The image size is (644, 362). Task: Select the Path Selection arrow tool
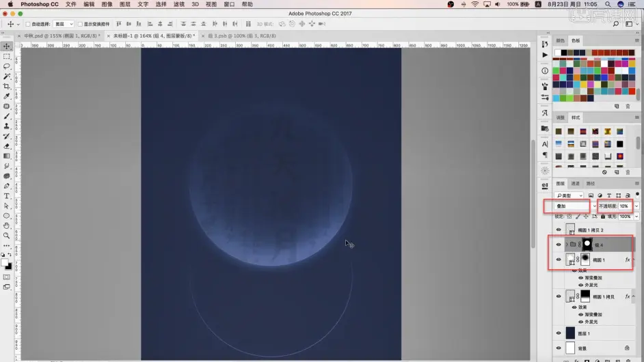[x=7, y=206]
